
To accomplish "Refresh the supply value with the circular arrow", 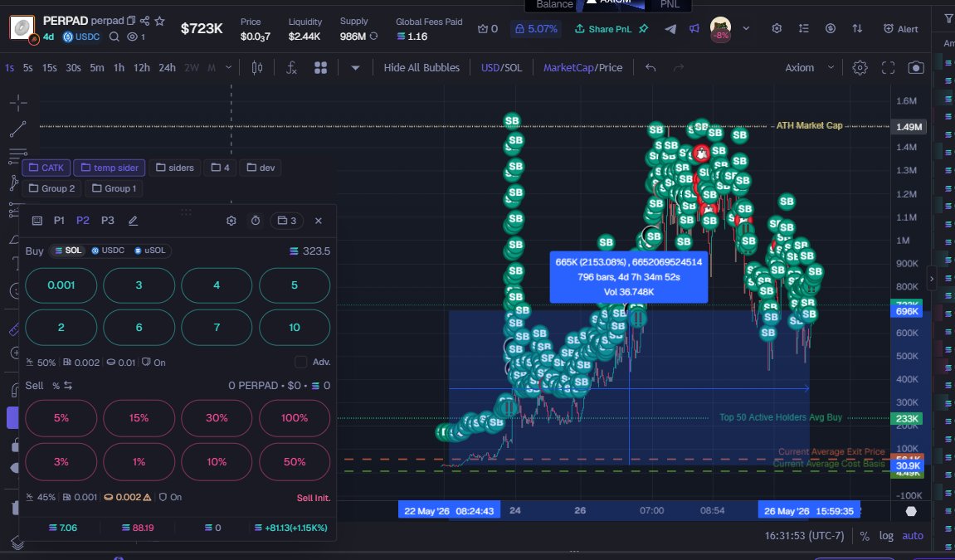I will [374, 36].
